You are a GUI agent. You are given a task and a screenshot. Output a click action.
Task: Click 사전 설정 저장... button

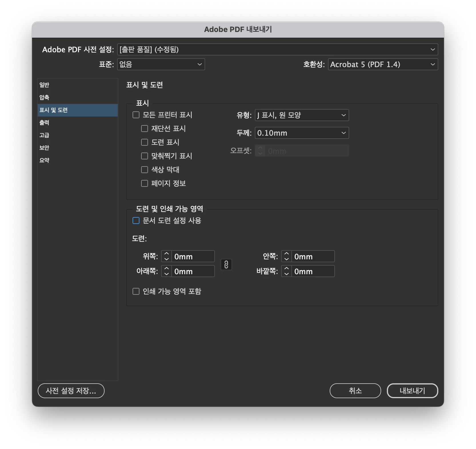pos(71,391)
